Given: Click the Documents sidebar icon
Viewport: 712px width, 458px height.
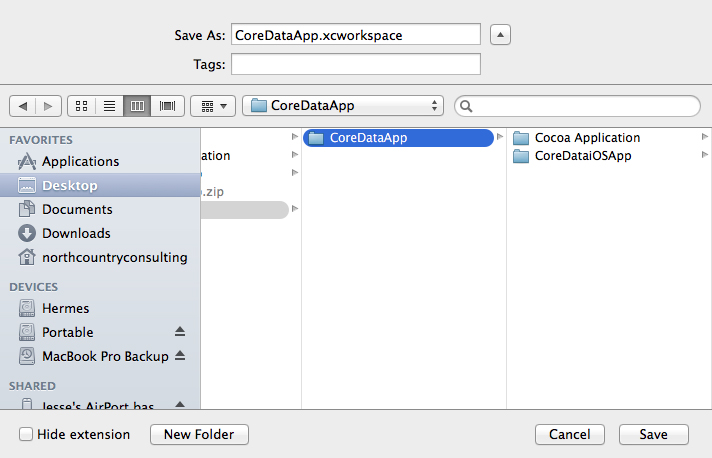Looking at the screenshot, I should coord(27,209).
